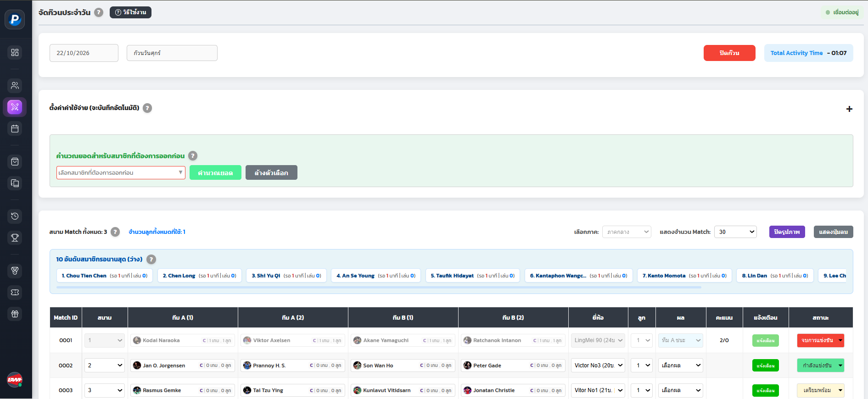Click the date field showing 22/10/2026
Screen dimensions: 868x399
[84, 53]
